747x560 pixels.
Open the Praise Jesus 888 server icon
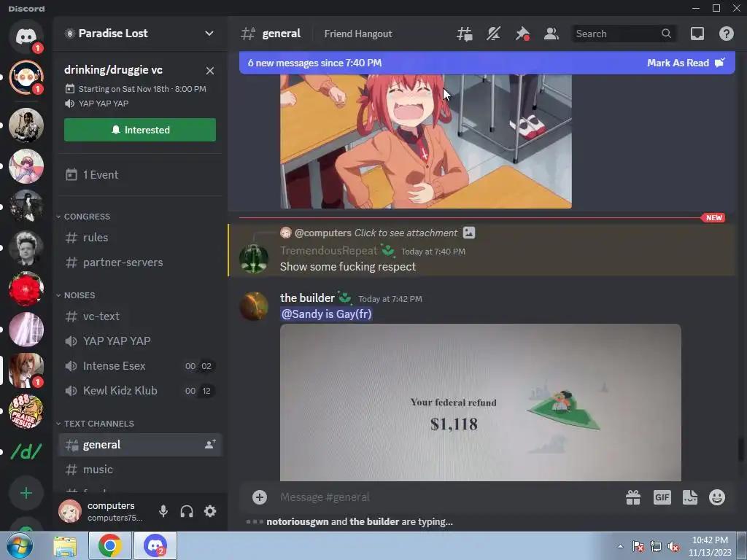coord(26,411)
